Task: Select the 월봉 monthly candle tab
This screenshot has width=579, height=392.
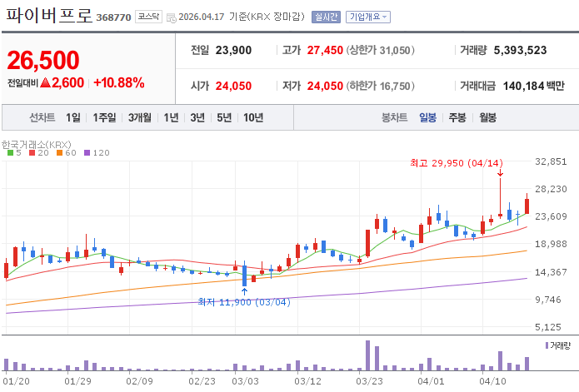Action: pos(488,117)
